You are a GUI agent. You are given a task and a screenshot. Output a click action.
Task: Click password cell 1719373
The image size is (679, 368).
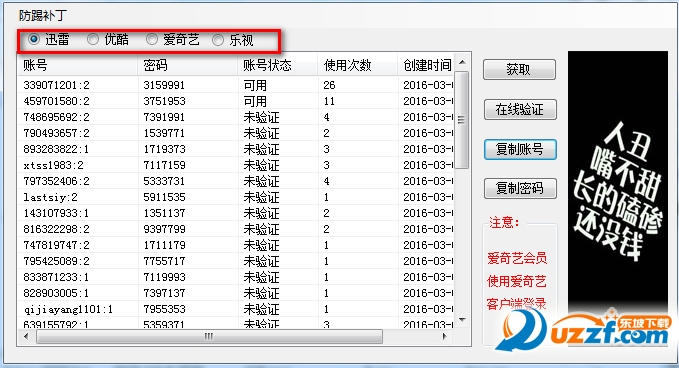(x=164, y=149)
